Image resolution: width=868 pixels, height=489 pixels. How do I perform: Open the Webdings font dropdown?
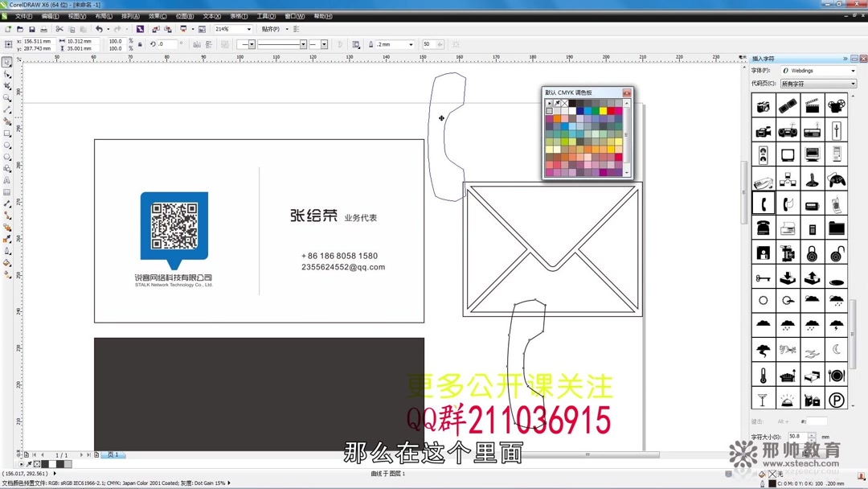854,71
